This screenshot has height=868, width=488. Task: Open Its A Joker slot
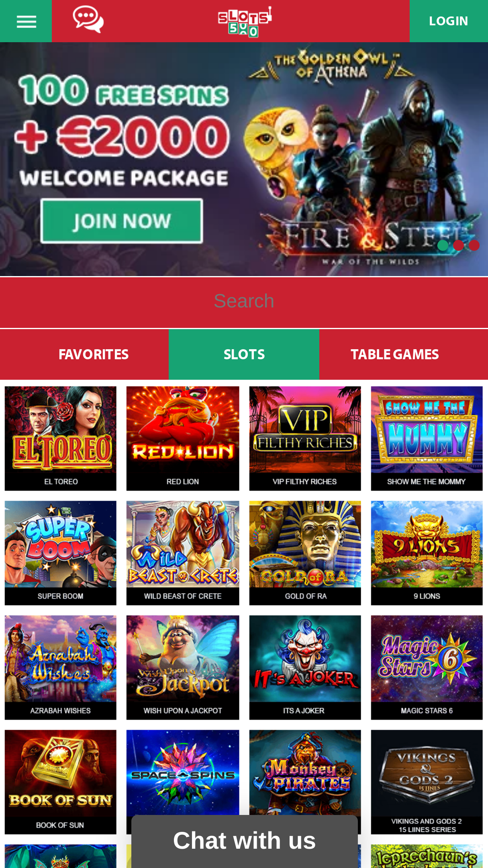(x=305, y=667)
